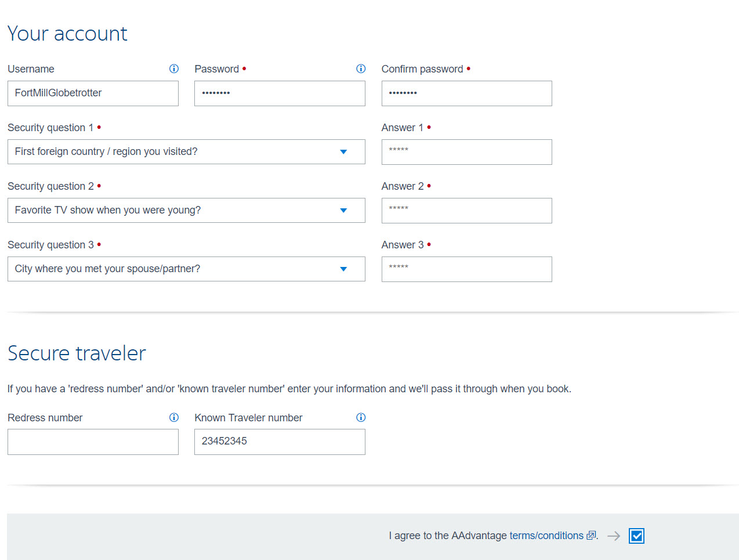The image size is (739, 560).
Task: Open the Security question 1 dropdown
Action: point(186,151)
